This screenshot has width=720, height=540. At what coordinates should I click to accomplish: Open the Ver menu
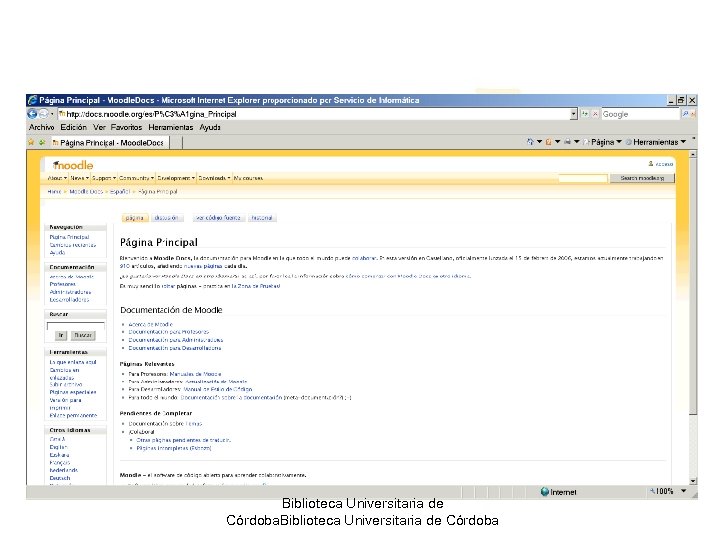click(x=99, y=127)
